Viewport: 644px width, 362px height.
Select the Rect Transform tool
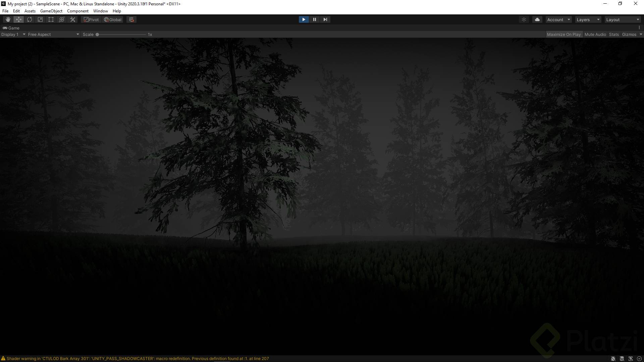(x=51, y=19)
